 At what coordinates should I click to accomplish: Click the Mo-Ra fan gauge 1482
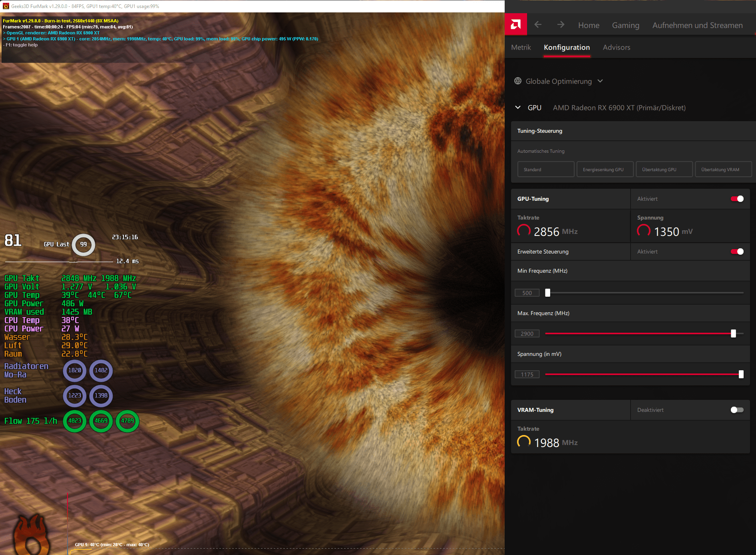(101, 370)
